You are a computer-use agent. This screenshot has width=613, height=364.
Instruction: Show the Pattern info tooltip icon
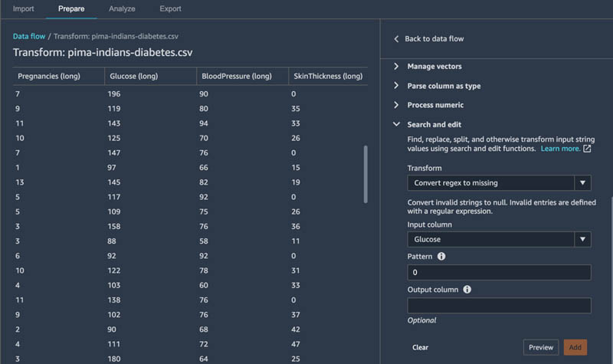(441, 257)
